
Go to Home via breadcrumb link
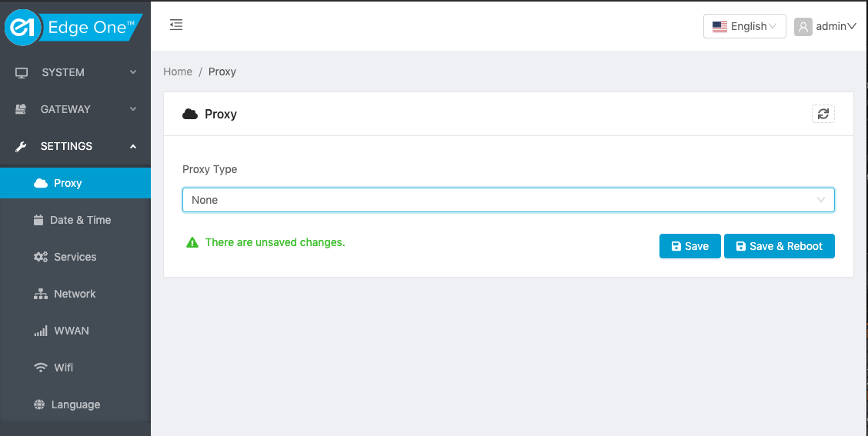(x=178, y=72)
